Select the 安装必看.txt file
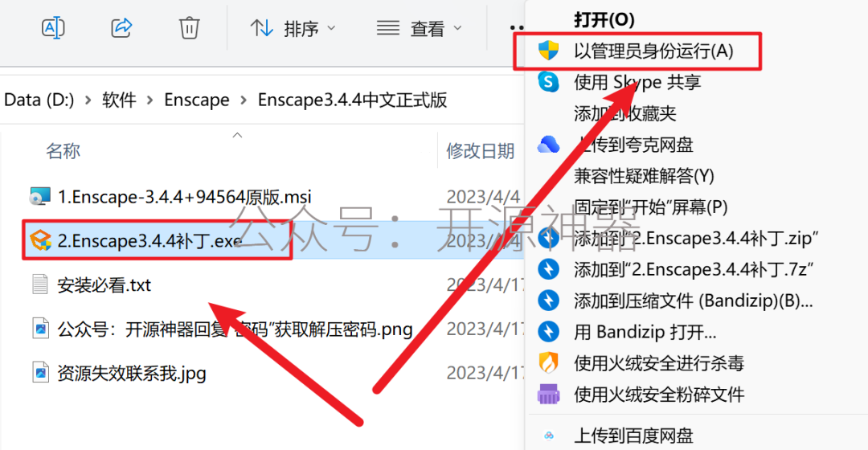 pos(104,285)
